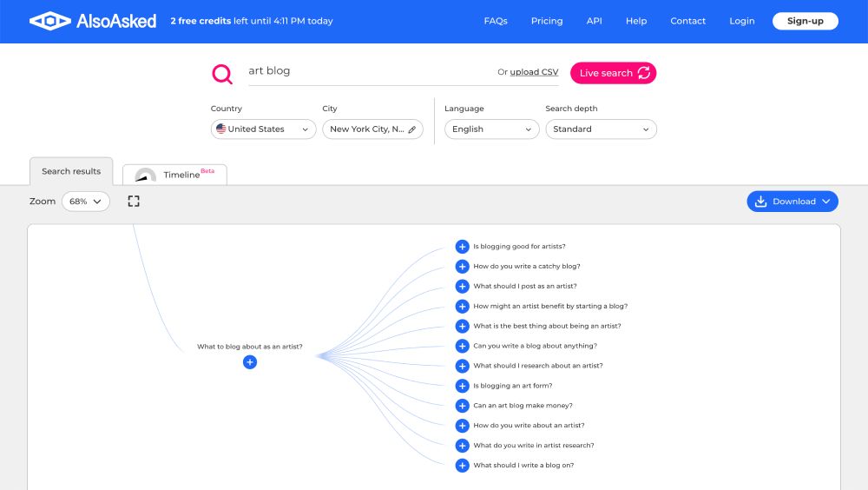Click "Can an art blog make money?" text
Viewport: 868px width, 490px height.
(523, 406)
